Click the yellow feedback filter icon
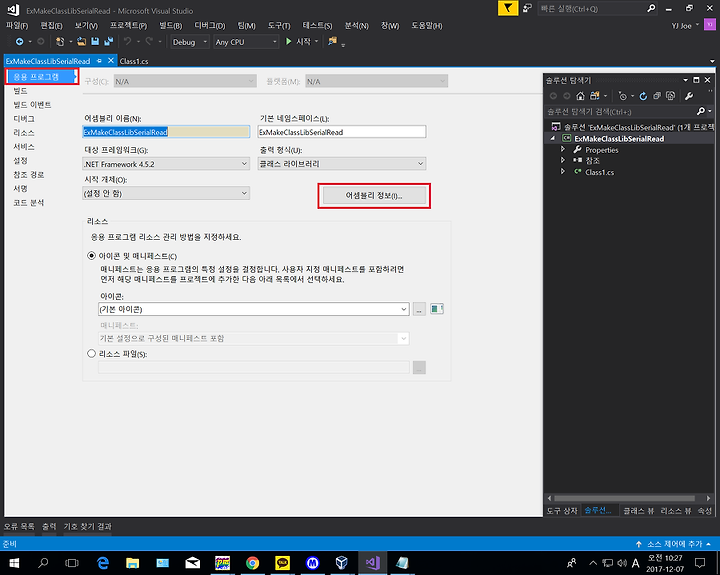Viewport: 720px width, 575px height. [508, 8]
